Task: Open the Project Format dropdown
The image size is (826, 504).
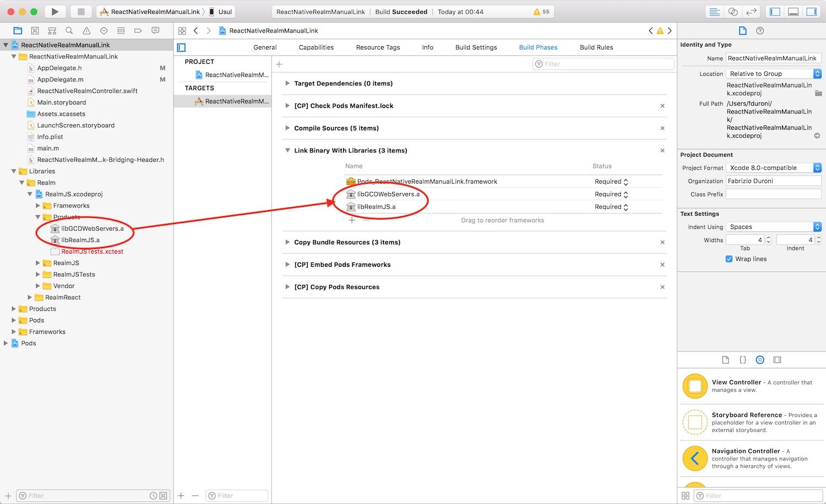Action: click(774, 168)
